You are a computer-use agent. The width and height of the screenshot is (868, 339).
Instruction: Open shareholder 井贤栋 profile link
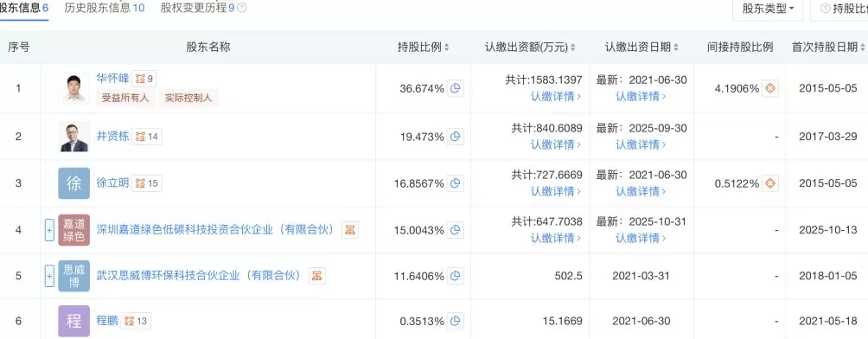coord(113,137)
